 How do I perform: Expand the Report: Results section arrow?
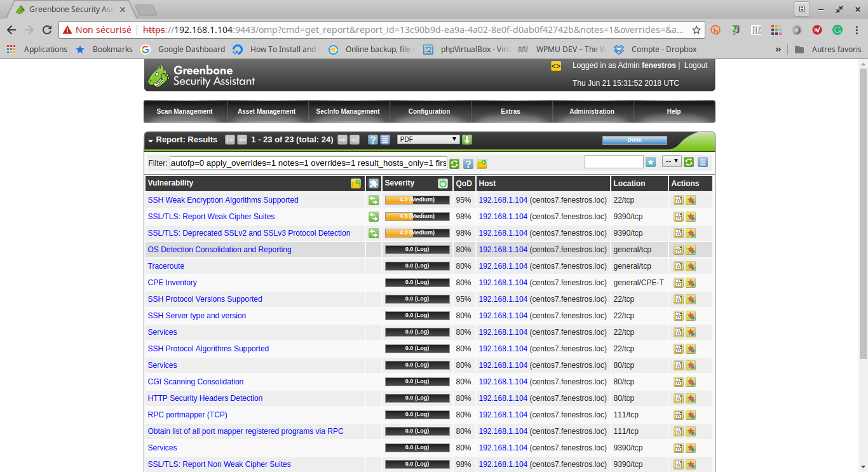(151, 140)
